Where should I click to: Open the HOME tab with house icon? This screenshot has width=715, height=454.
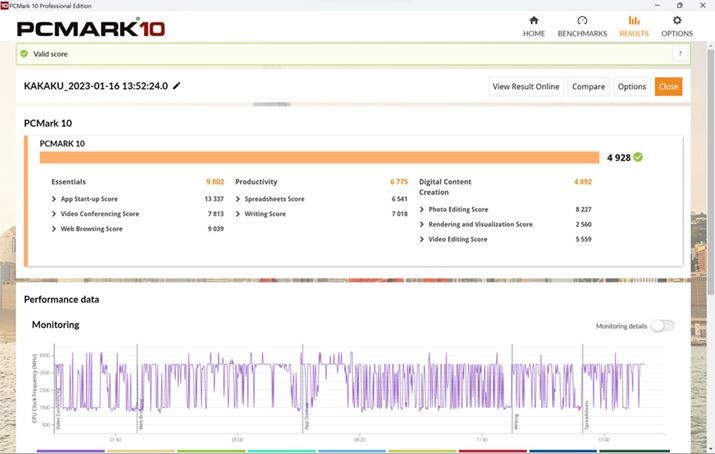pos(534,25)
